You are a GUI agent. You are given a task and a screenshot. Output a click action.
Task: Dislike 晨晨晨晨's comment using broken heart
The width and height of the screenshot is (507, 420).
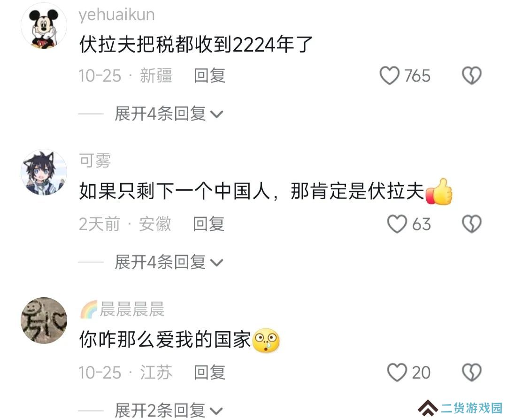[472, 372]
